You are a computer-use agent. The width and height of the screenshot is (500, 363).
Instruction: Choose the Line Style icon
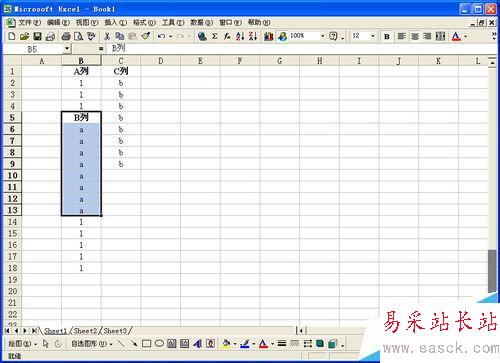coord(282,343)
